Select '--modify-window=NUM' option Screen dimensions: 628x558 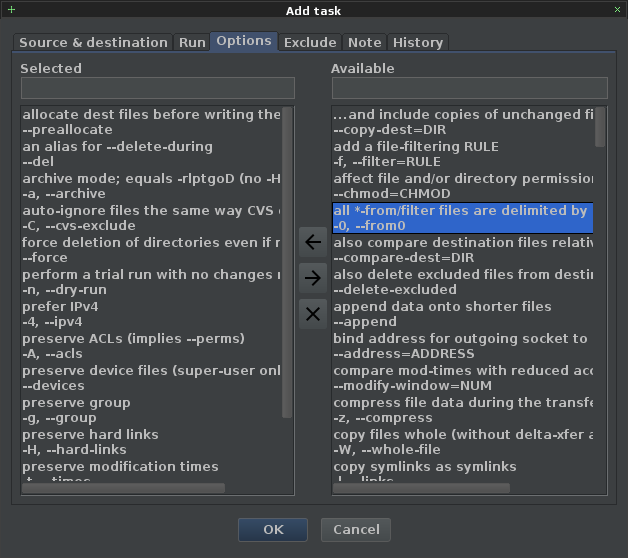point(463,379)
